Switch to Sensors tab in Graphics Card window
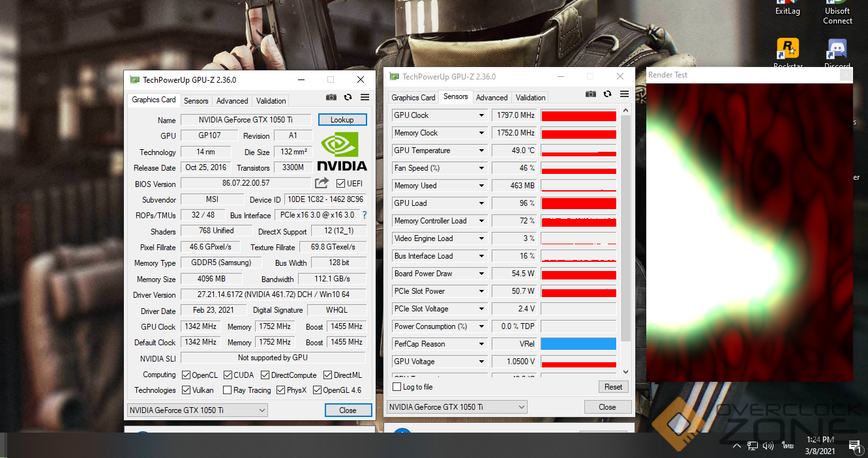 tap(196, 101)
